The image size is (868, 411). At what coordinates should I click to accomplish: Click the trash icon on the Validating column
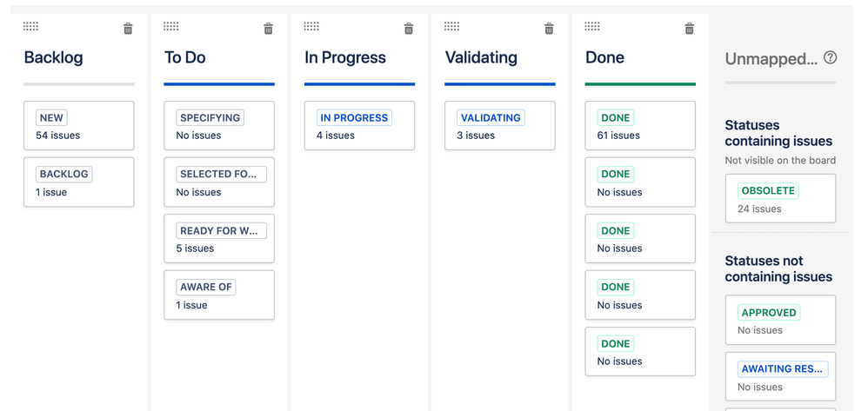(549, 29)
